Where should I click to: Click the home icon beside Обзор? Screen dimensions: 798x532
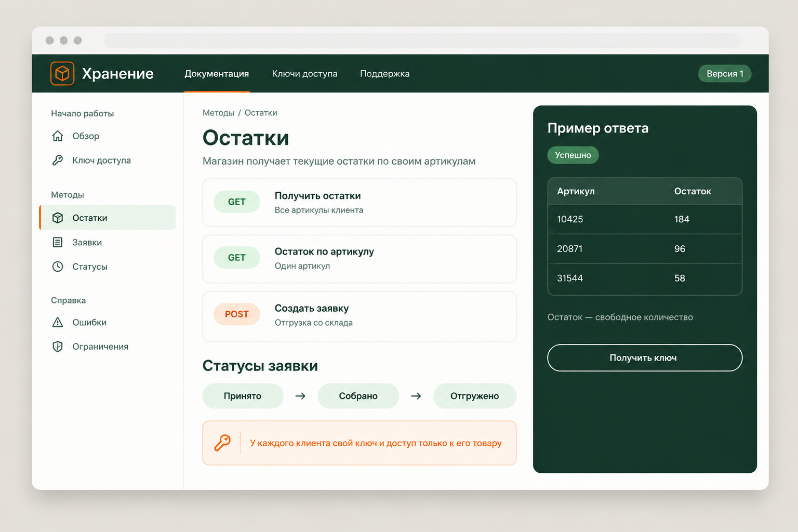coord(58,136)
